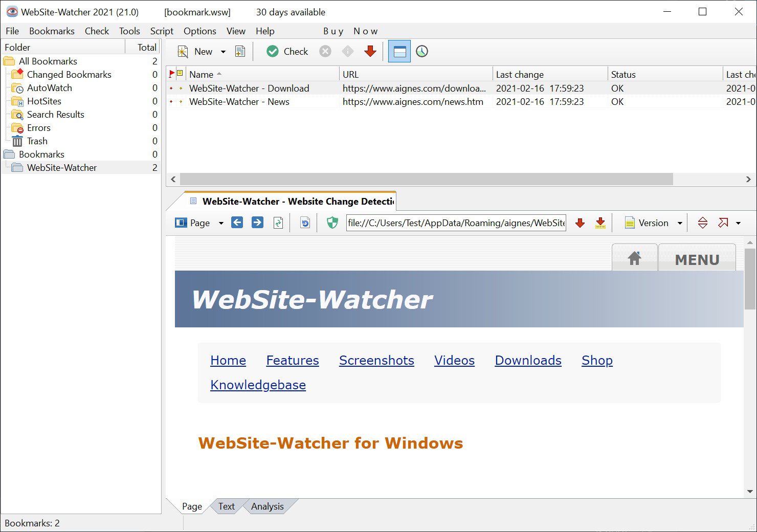Follow the Knowledgebase link
Image resolution: width=757 pixels, height=532 pixels.
click(x=258, y=385)
